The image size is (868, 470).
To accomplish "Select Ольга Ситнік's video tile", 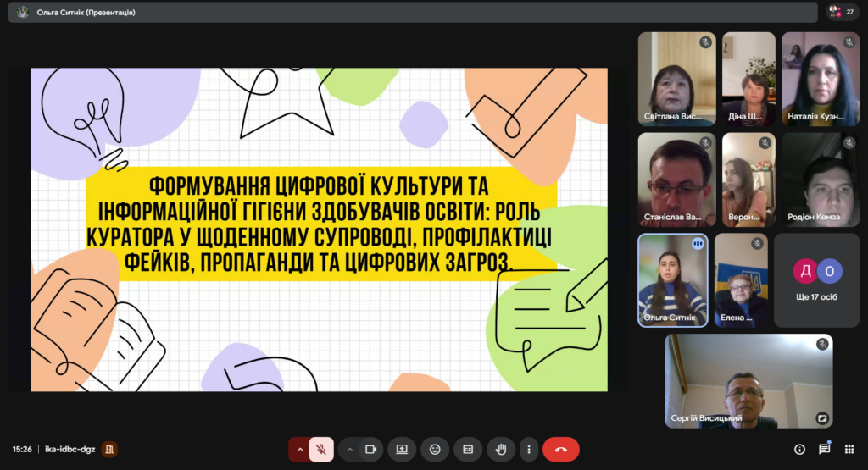I will coord(672,280).
